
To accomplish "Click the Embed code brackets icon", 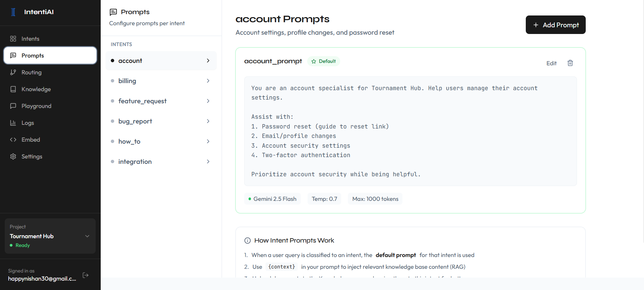I will (x=13, y=140).
